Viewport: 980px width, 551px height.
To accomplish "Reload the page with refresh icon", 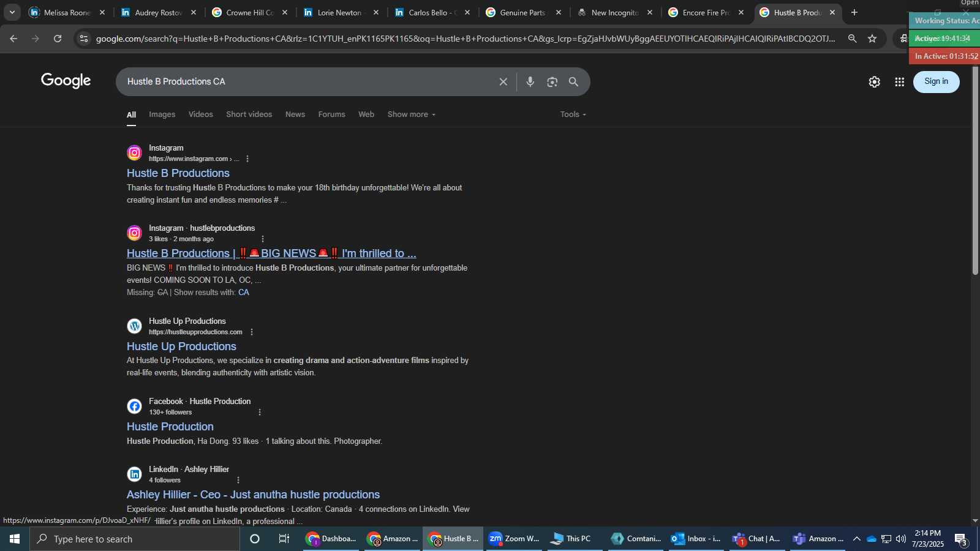I will pos(58,39).
